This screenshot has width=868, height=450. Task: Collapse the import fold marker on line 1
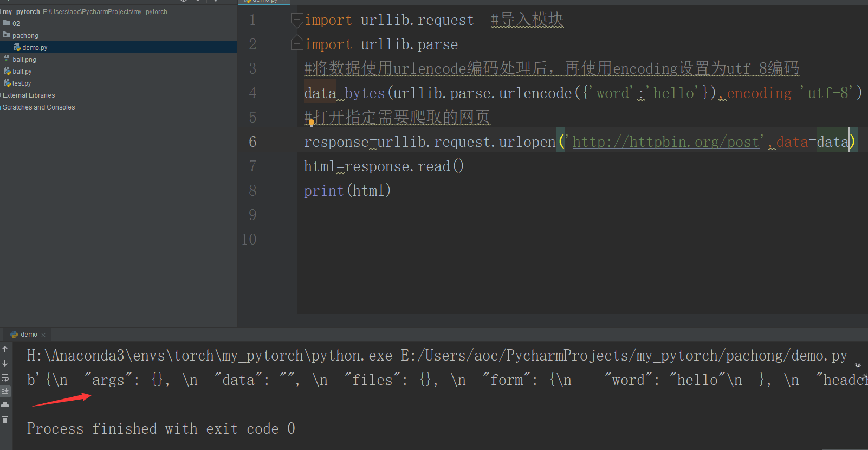point(297,21)
